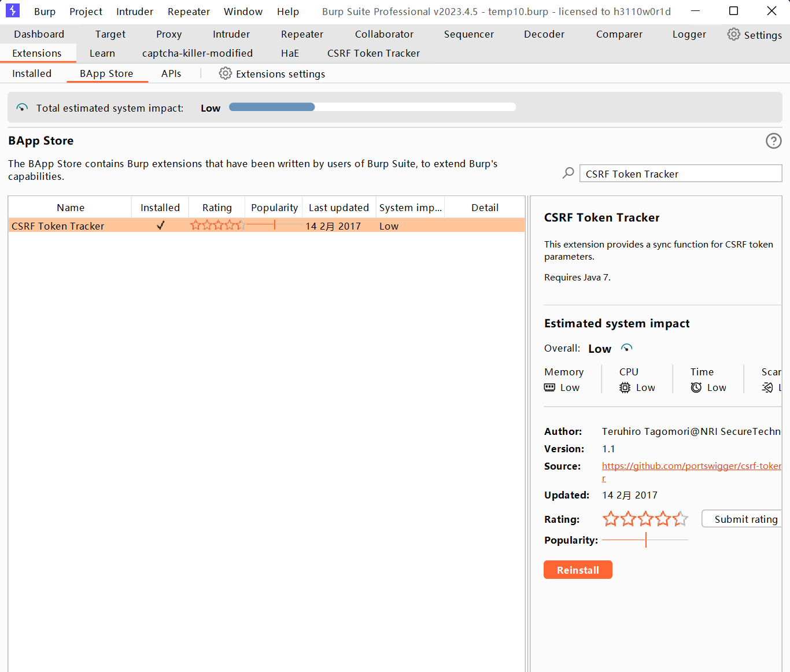Select the Extensions tab

pyautogui.click(x=37, y=53)
